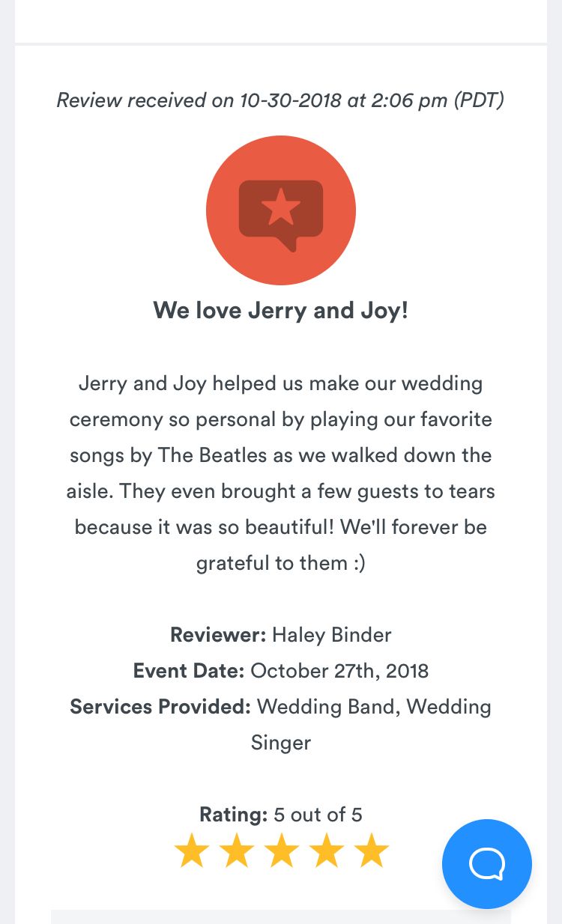Click the "Rating:" label
This screenshot has width=562, height=924.
(233, 814)
